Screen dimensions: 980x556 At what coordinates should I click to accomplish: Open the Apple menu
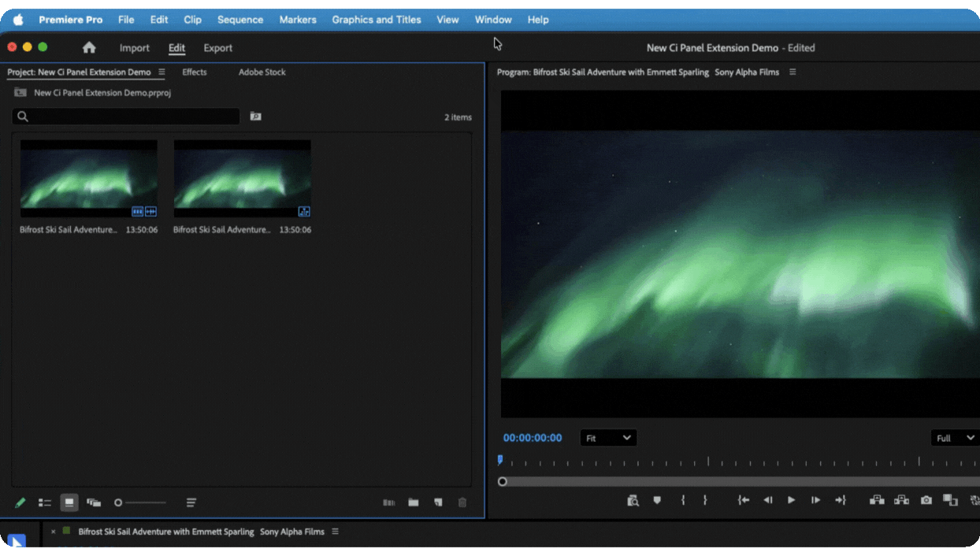pos(18,20)
